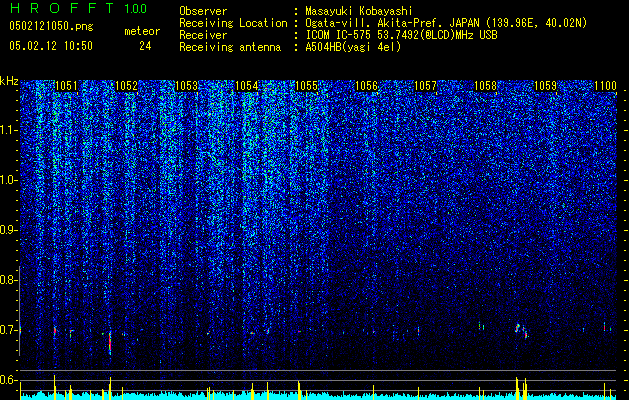Screen dimensions: 629x400
Task: Click time marker 1100
Action: [x=605, y=86]
